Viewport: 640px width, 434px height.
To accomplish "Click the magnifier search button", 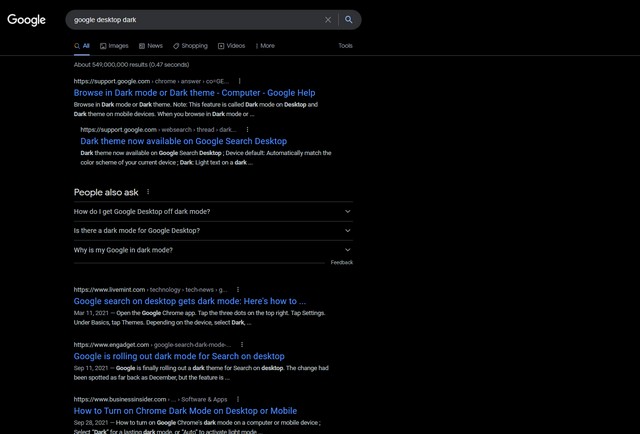I will [349, 20].
